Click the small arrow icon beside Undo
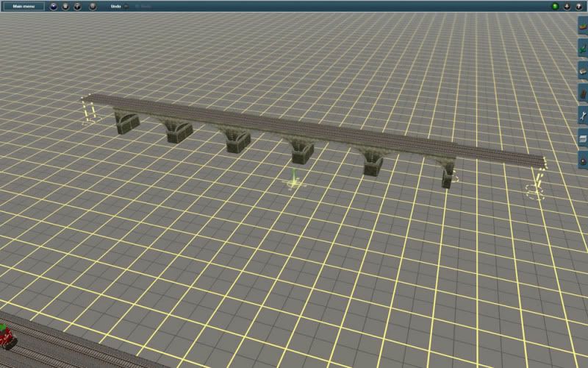This screenshot has width=588, height=368. 126,7
